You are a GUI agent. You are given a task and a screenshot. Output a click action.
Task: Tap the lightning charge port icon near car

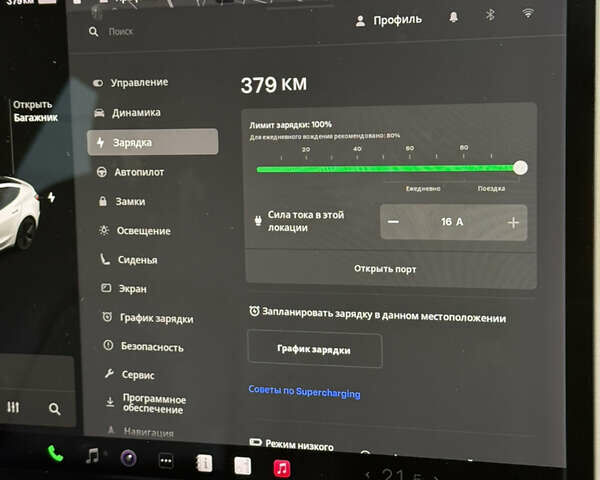tap(52, 197)
